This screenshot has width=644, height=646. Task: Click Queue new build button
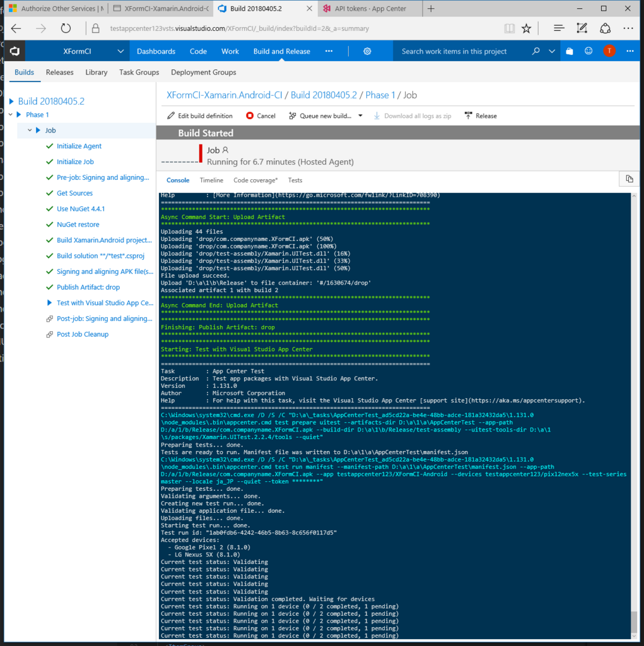coord(320,116)
